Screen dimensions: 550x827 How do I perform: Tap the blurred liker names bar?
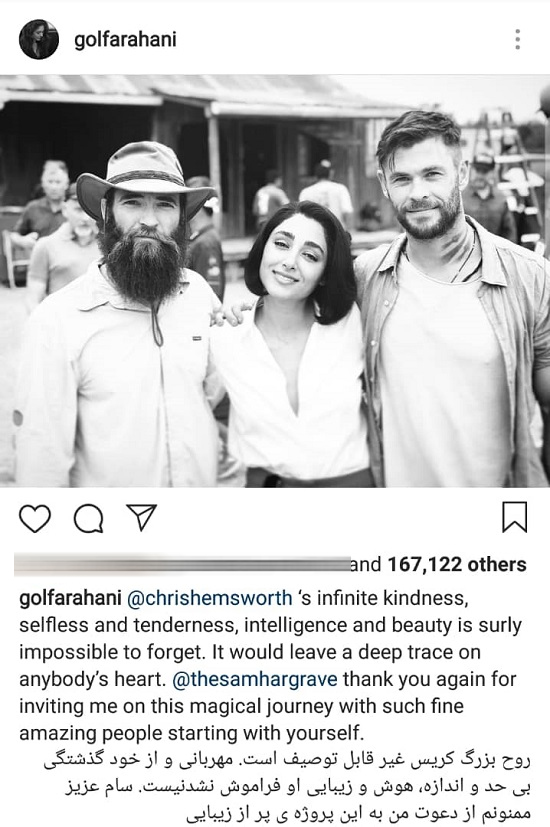coord(182,564)
